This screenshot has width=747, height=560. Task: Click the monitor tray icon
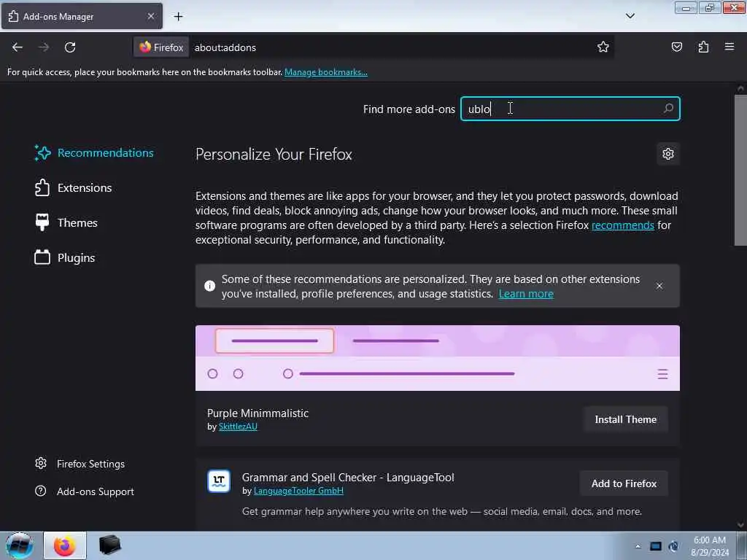656,546
